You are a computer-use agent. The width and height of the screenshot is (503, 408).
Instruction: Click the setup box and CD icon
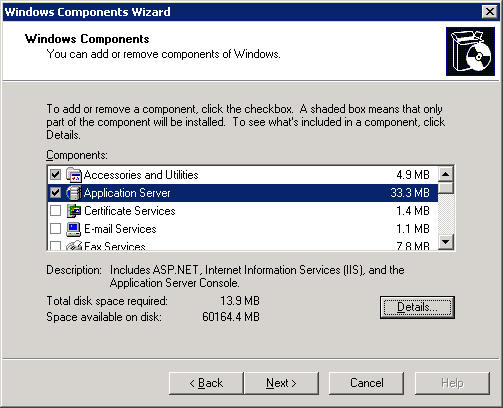(x=470, y=51)
